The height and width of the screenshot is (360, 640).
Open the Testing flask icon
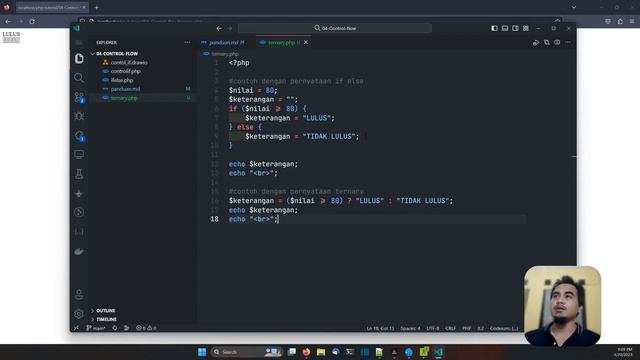tap(79, 174)
